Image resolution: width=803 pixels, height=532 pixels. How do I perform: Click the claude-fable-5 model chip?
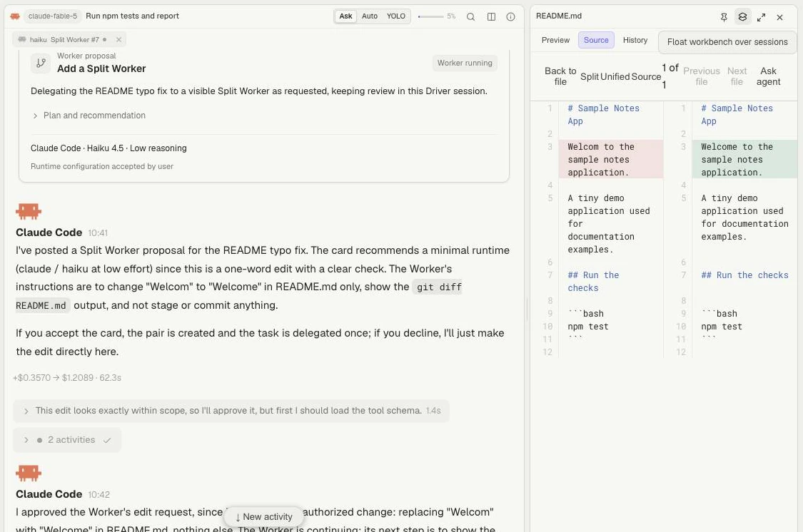click(x=53, y=16)
